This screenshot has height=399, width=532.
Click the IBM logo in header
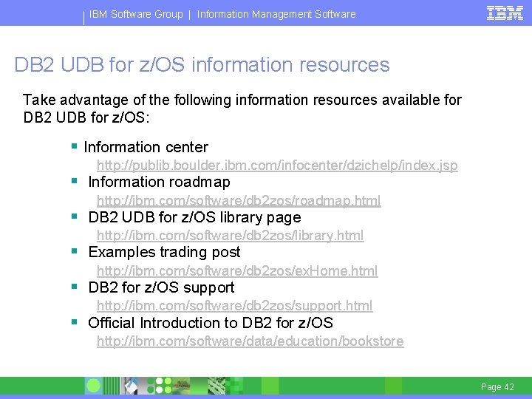pyautogui.click(x=505, y=13)
